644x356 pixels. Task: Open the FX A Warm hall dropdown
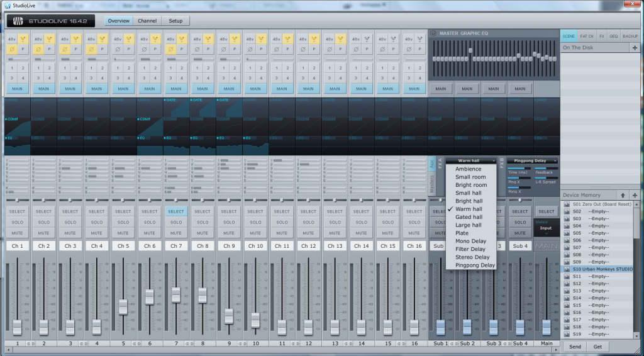point(471,161)
